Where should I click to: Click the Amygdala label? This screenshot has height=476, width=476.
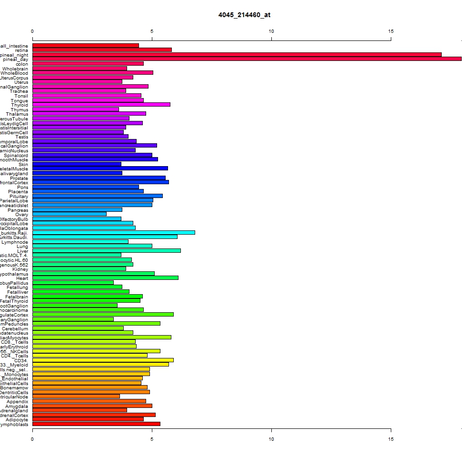(x=16, y=406)
